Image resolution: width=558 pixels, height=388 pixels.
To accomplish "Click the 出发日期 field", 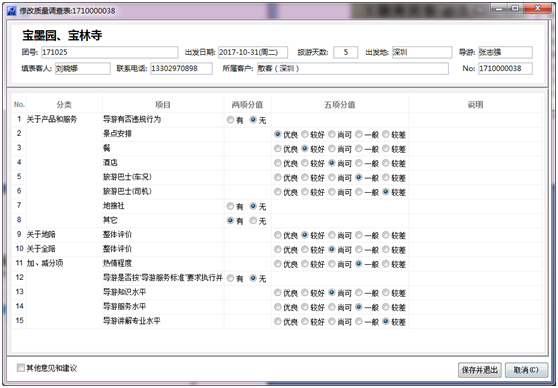I will 253,52.
